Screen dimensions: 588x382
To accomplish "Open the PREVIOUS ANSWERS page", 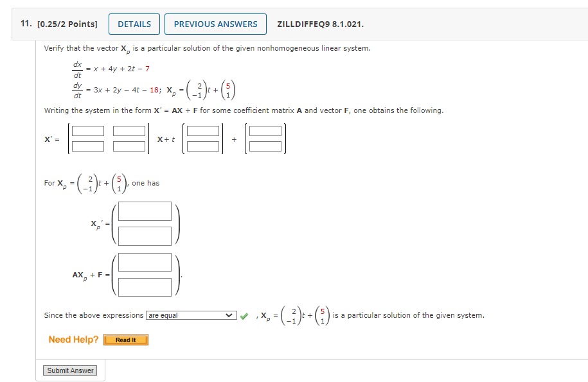I will coord(215,24).
